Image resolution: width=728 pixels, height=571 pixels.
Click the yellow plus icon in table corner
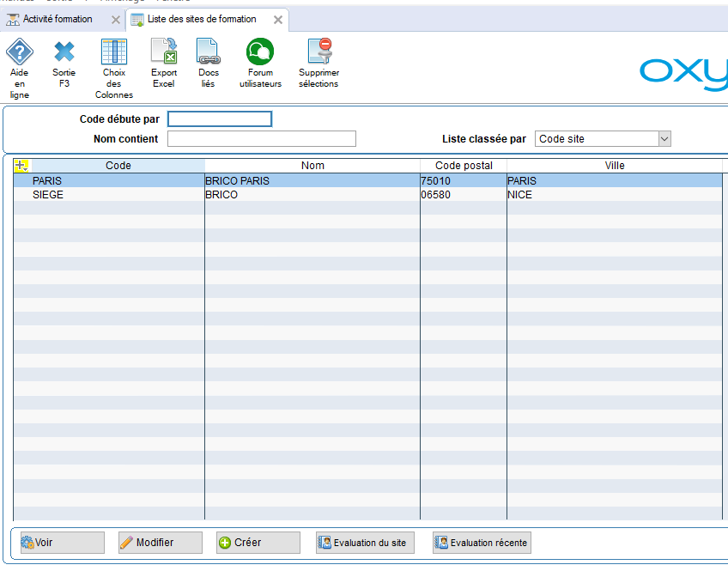[x=21, y=165]
